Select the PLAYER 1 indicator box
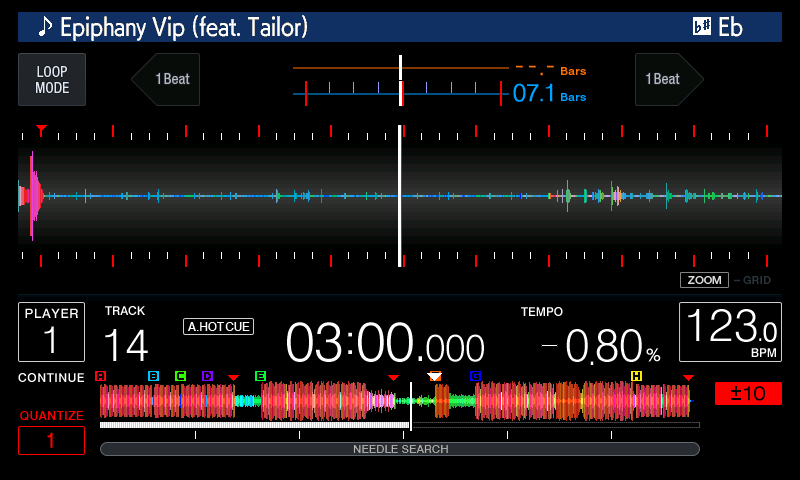 pyautogui.click(x=51, y=332)
